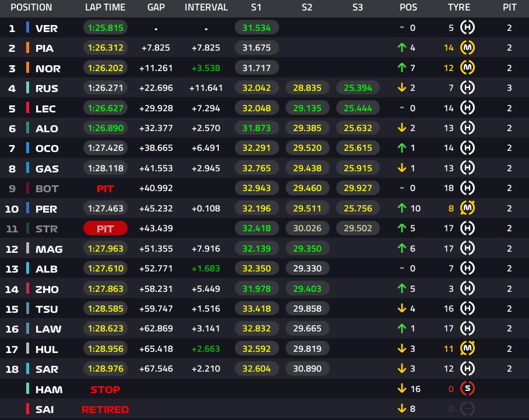Select the ALO driver row name
Image resolution: width=529 pixels, height=420 pixels.
[47, 129]
